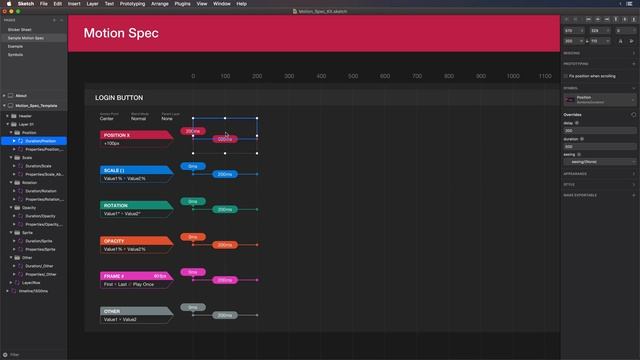The width and height of the screenshot is (640, 360).
Task: Collapse the Pages list chevron
Action: [x=62, y=20]
